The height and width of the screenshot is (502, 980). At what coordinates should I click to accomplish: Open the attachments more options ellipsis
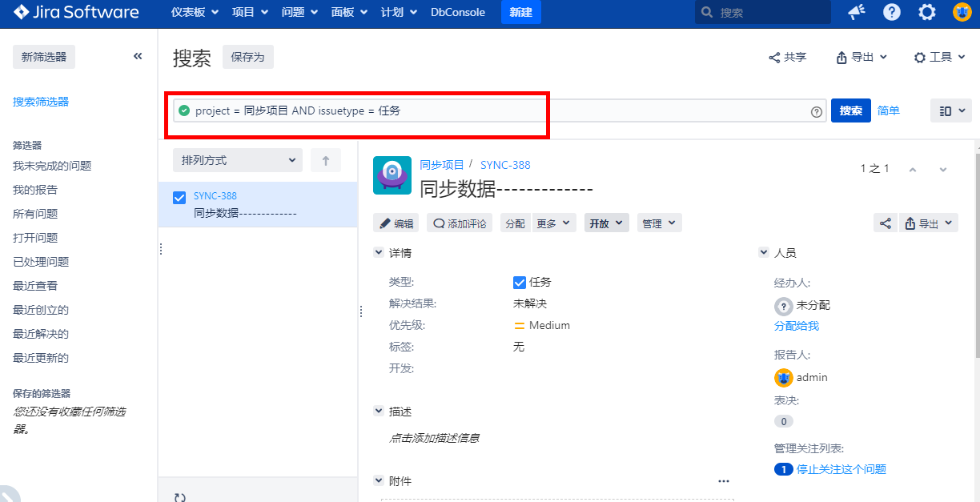tap(724, 481)
